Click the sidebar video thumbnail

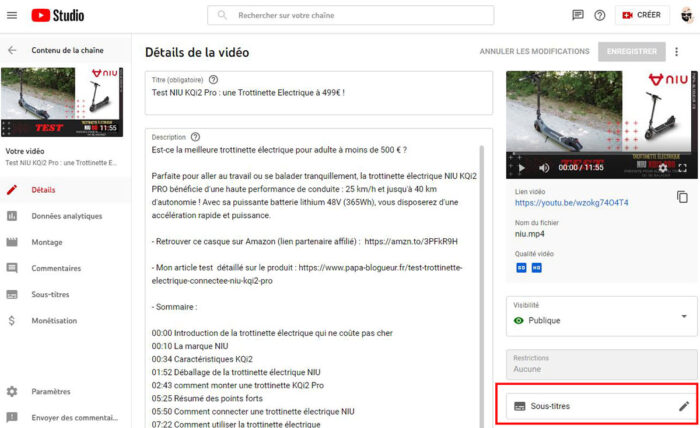tap(62, 102)
